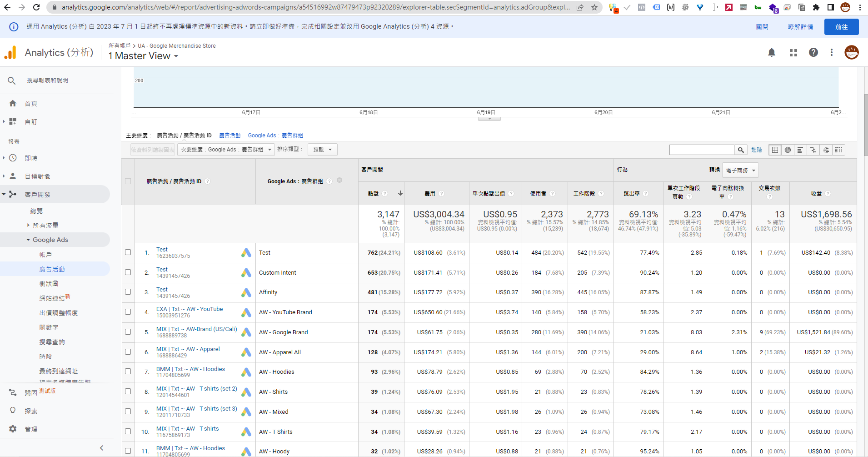Image resolution: width=868 pixels, height=457 pixels.
Task: Reload the browser page
Action: click(37, 7)
